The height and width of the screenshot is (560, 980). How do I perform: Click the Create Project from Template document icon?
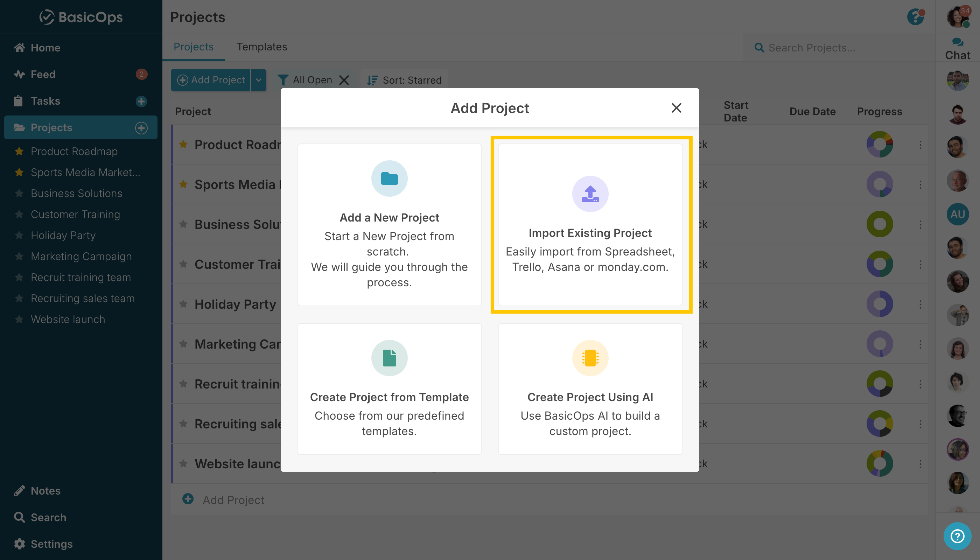[389, 358]
